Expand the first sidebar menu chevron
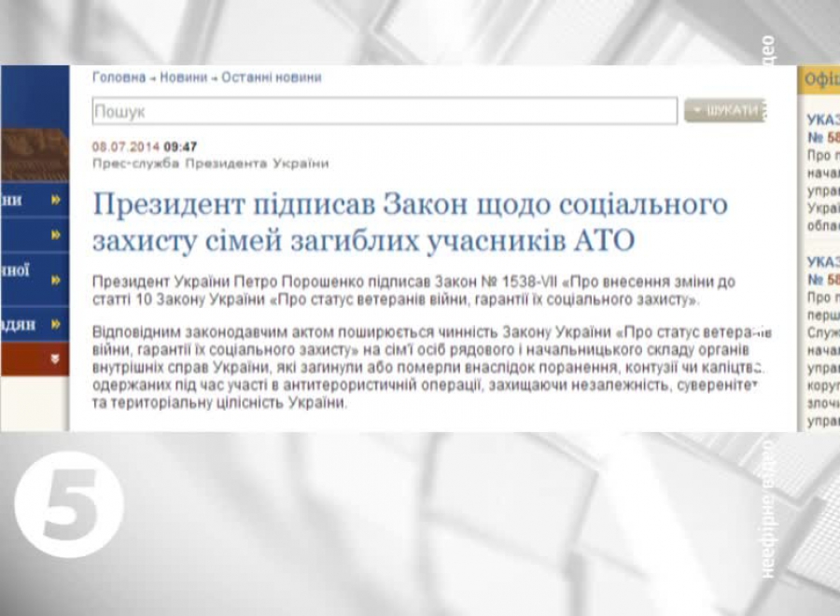The height and width of the screenshot is (616, 840). 57,200
